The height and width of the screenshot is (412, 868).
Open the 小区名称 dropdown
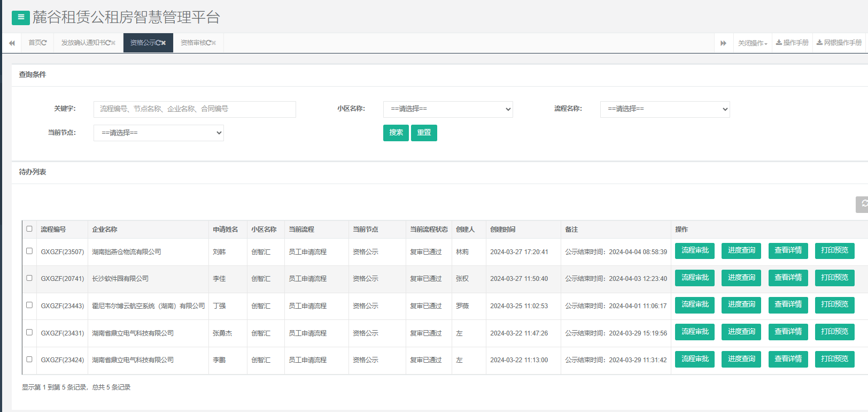[448, 109]
